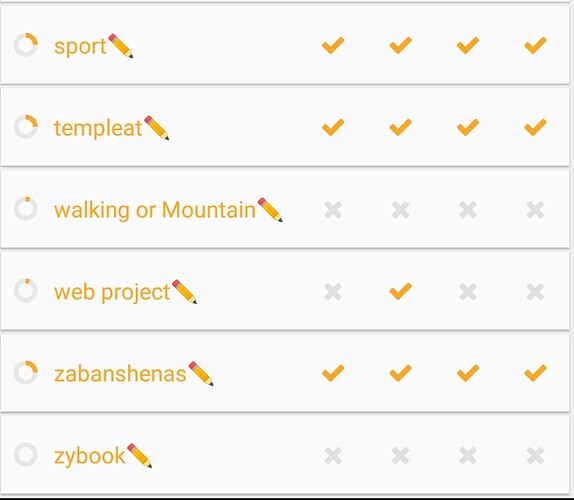Check the third X mark in web project row
Viewport: 574px width, 500px height.
(468, 292)
